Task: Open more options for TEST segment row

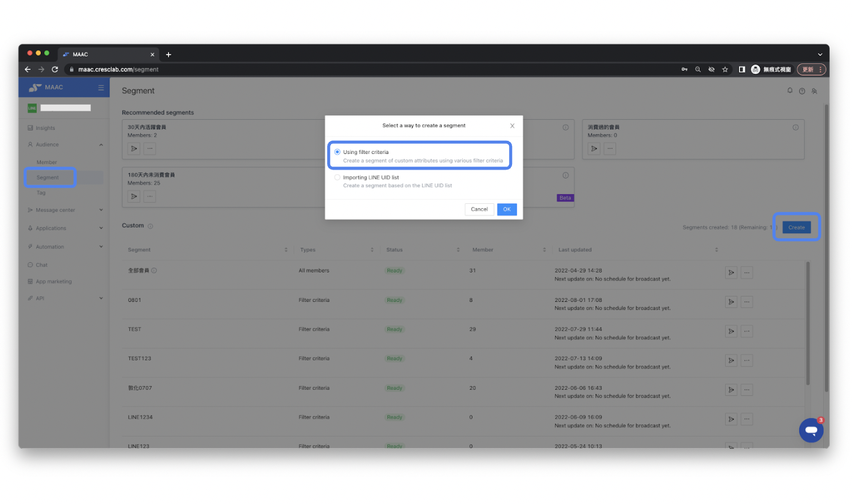Action: coord(747,331)
